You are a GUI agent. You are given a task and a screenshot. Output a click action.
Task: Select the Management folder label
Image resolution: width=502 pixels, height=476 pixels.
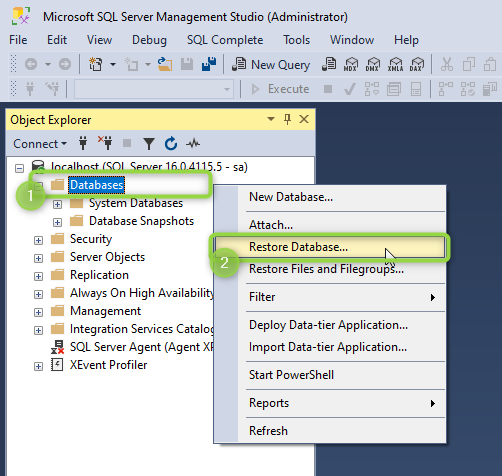point(105,311)
